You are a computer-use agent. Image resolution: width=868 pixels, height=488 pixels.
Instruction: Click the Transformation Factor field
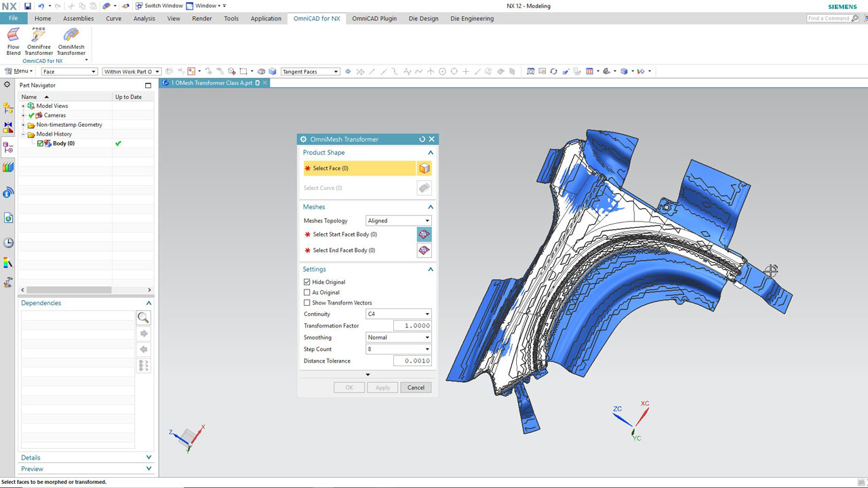coord(412,326)
